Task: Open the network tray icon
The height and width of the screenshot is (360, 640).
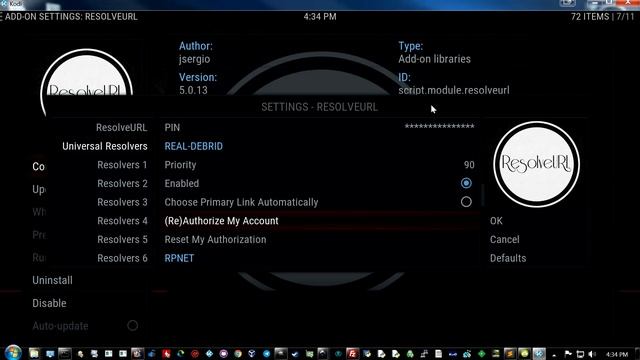Action: tap(580, 354)
